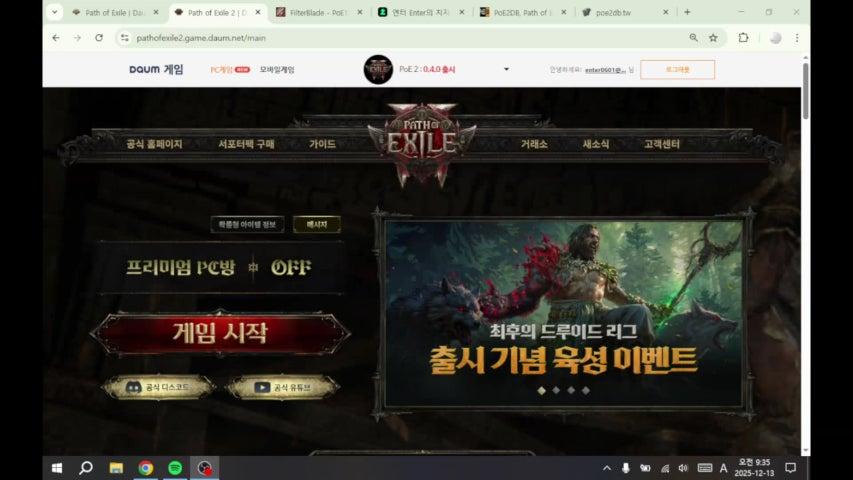
Task: Click the IME language indicator A
Action: tap(724, 468)
